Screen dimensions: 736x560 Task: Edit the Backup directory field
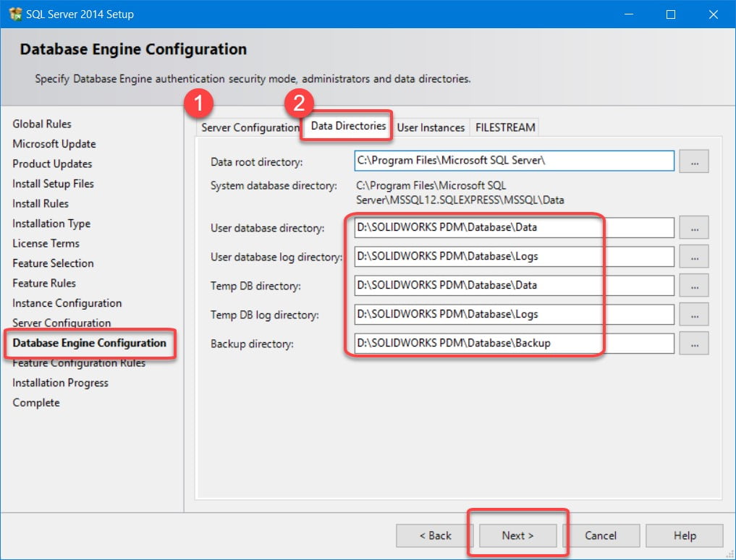[x=514, y=344]
